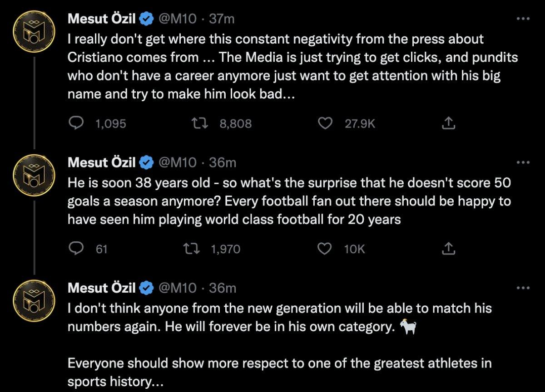Open the share menu on the first tweet
This screenshot has height=392, width=545.
coord(448,123)
